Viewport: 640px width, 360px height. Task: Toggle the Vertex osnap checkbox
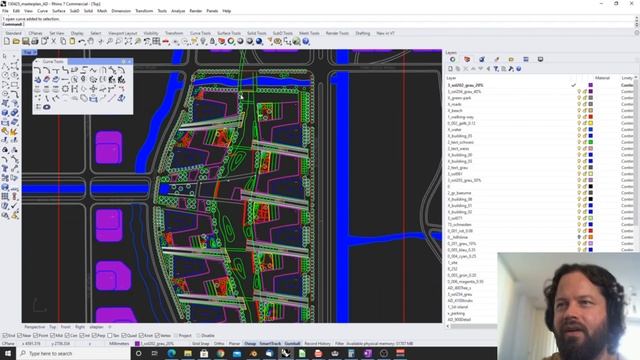tap(158, 336)
